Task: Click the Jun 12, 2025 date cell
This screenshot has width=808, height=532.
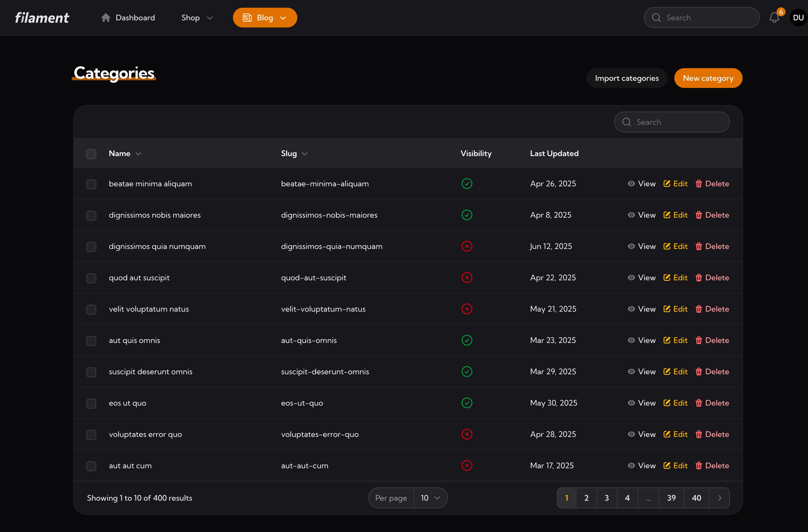Action: tap(551, 246)
